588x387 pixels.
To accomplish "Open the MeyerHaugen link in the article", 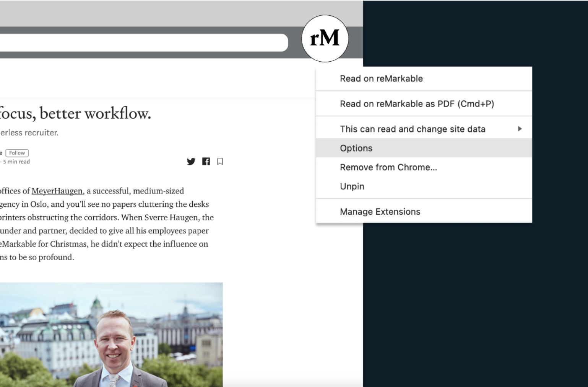I will tap(57, 191).
